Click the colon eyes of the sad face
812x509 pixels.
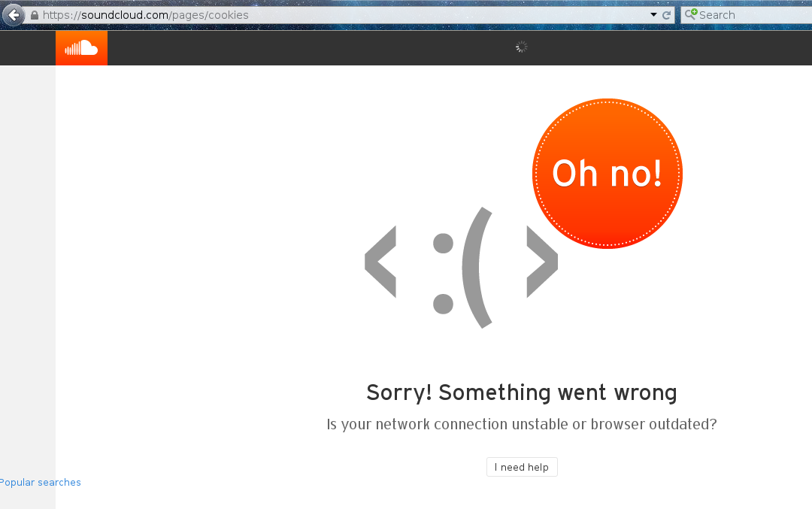(443, 274)
